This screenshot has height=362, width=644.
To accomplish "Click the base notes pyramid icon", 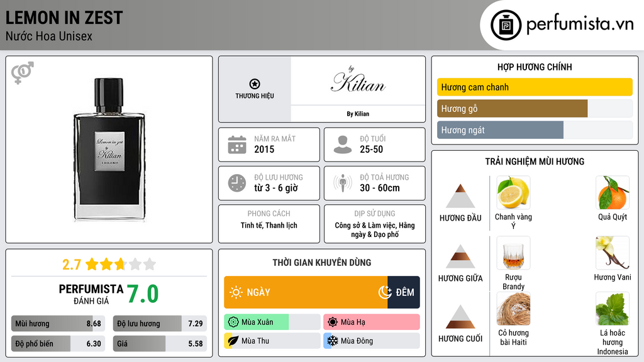I will click(460, 317).
